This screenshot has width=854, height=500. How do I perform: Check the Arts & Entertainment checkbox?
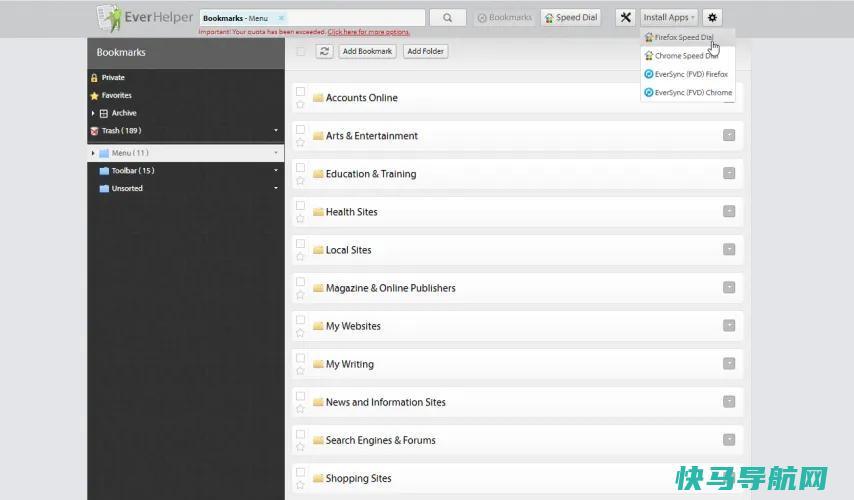point(300,129)
